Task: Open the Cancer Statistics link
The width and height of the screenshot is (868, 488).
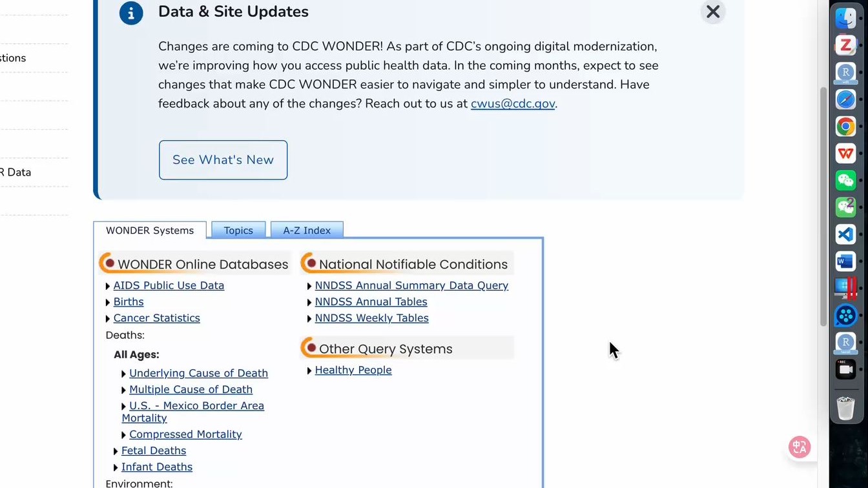Action: click(156, 318)
